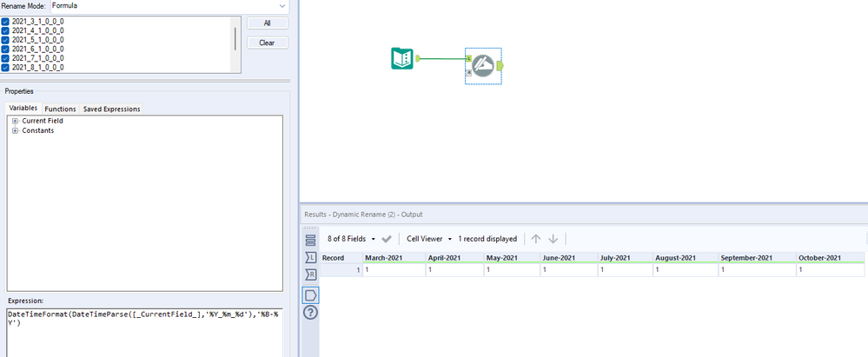This screenshot has height=357, width=868.
Task: Uncheck the 2021_5_1_0_0_0 field
Action: [x=5, y=40]
